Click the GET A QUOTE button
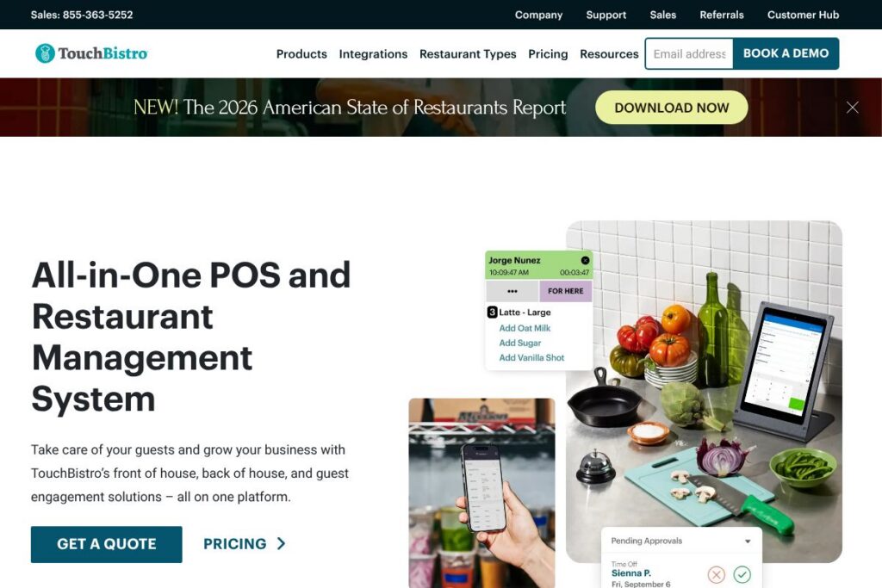Image resolution: width=882 pixels, height=588 pixels. (x=106, y=544)
